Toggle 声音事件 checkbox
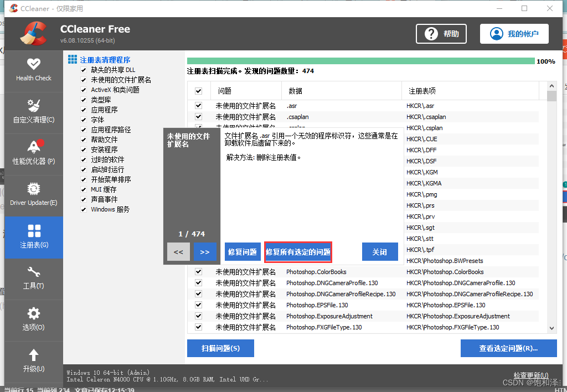This screenshot has height=392, width=567. (84, 200)
